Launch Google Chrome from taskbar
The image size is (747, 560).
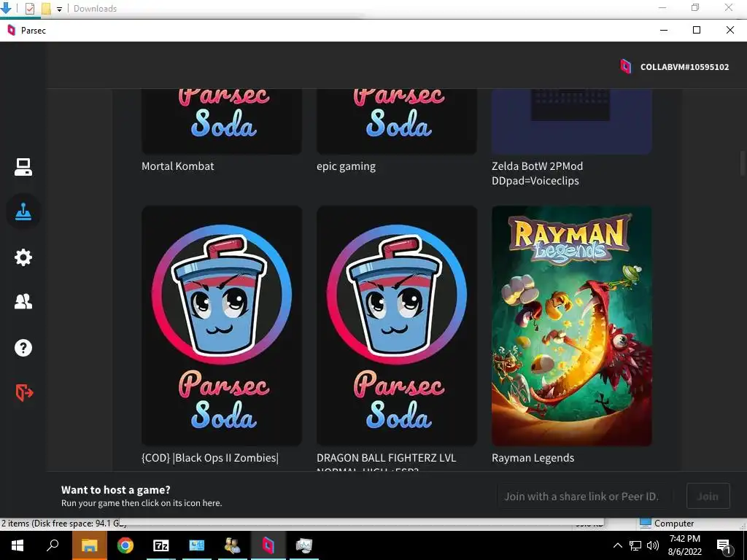point(125,545)
